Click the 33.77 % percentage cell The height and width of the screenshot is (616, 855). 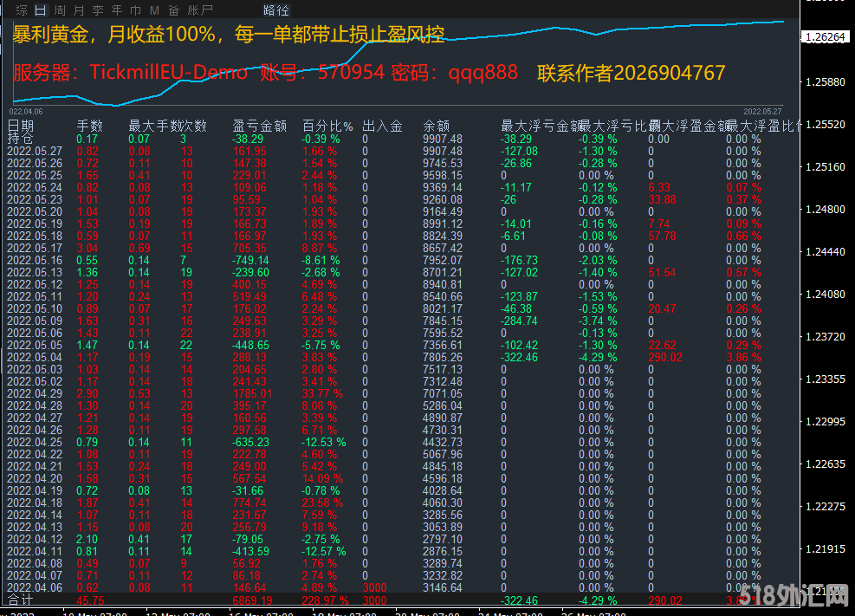pyautogui.click(x=322, y=393)
